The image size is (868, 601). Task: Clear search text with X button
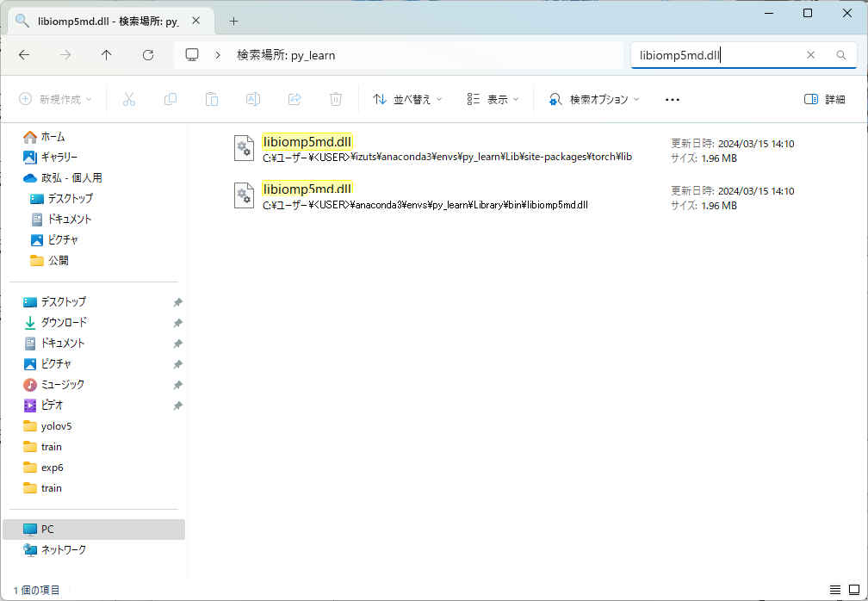click(810, 55)
